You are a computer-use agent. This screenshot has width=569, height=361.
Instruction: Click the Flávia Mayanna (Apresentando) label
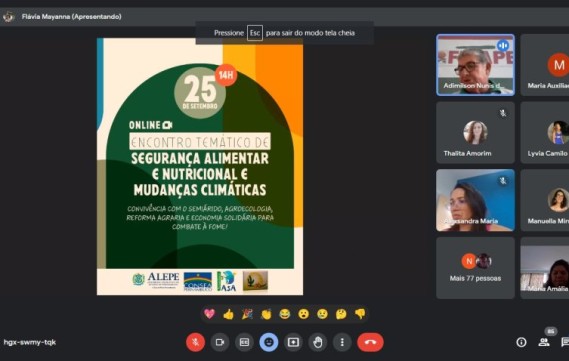pos(71,17)
